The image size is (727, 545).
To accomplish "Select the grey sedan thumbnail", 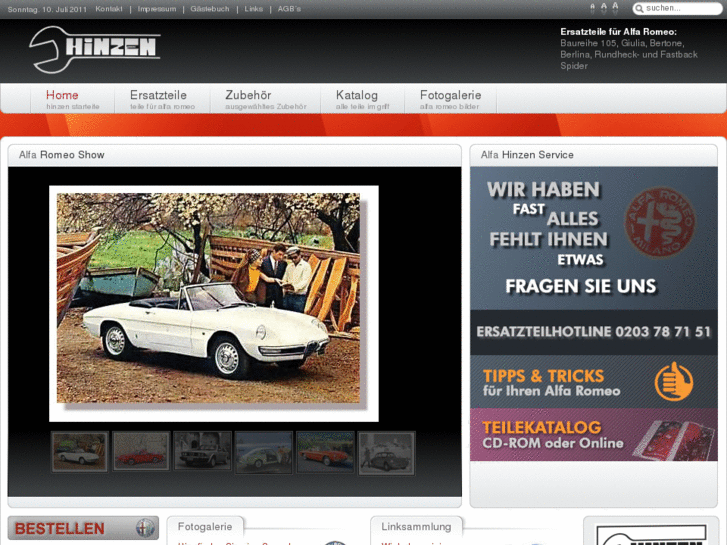I will pos(202,452).
